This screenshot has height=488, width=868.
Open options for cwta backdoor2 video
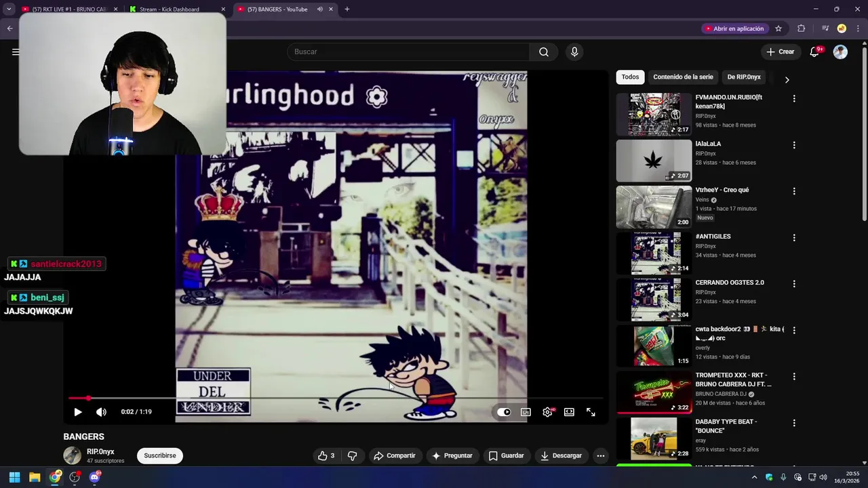pos(794,330)
